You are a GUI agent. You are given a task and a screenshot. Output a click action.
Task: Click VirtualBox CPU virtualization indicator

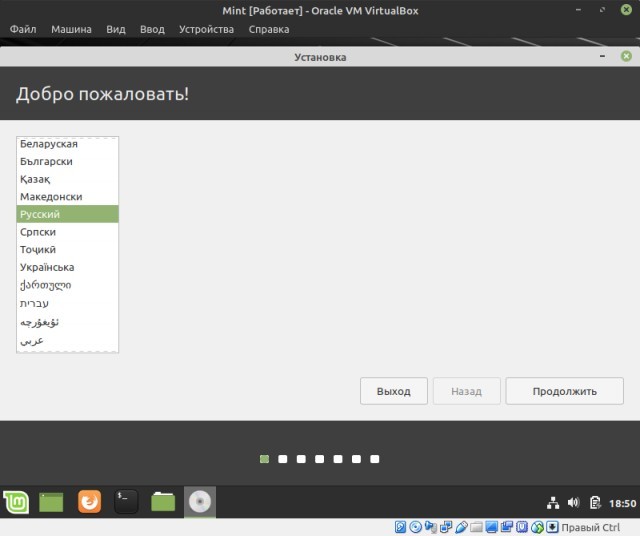[522, 527]
